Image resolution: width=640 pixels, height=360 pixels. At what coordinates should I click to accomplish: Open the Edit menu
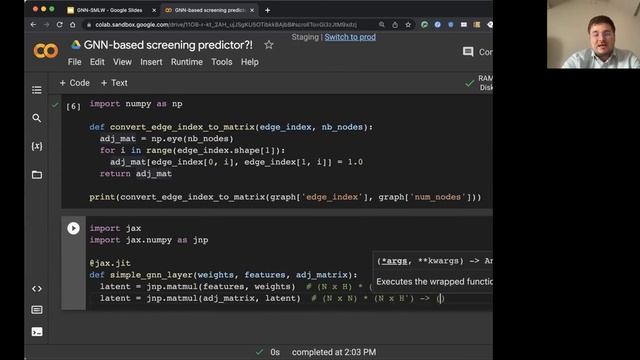tap(97, 62)
